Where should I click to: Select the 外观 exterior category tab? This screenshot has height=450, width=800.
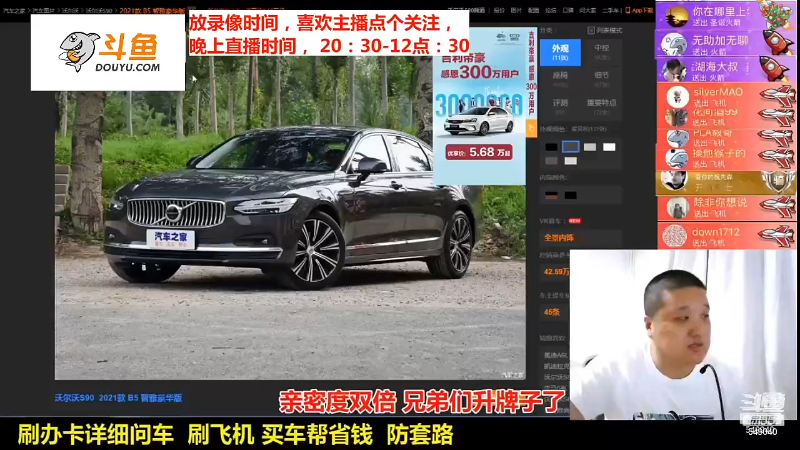coord(560,52)
